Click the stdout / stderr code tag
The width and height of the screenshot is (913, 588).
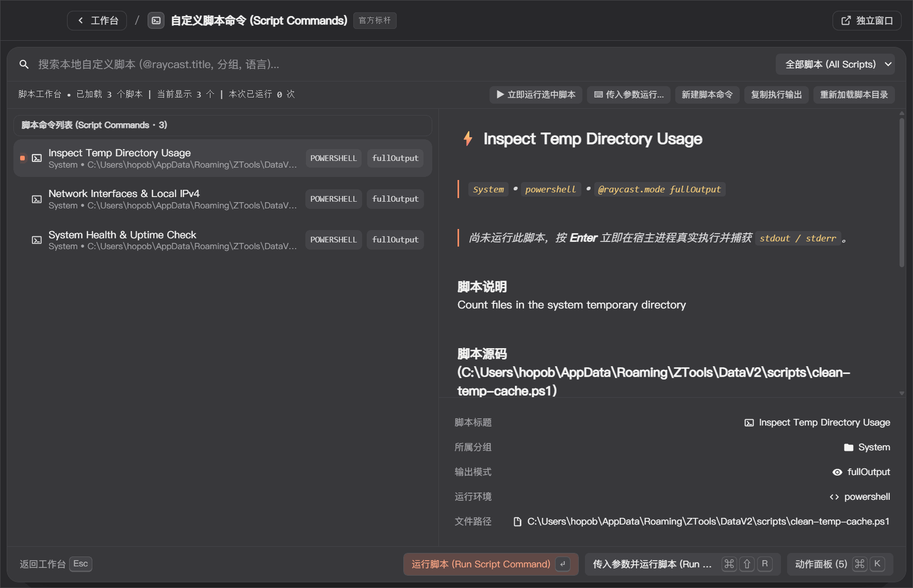tap(798, 238)
